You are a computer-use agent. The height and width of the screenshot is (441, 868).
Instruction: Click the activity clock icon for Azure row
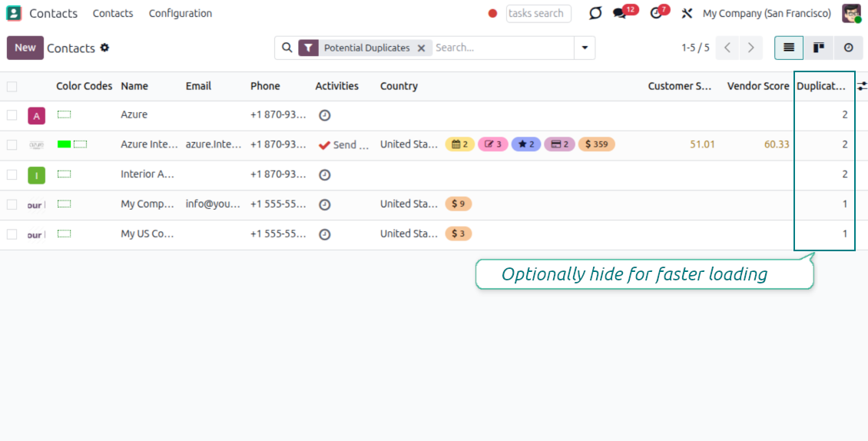(325, 115)
